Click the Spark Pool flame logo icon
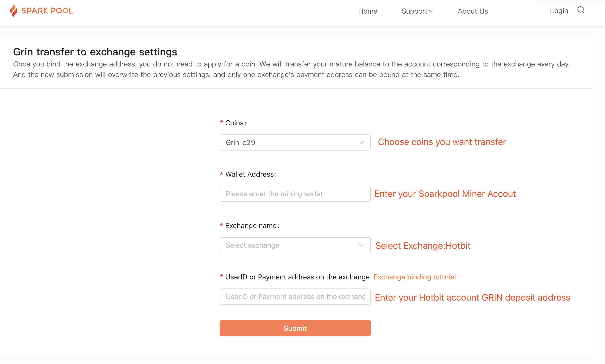This screenshot has width=605, height=364. [14, 11]
